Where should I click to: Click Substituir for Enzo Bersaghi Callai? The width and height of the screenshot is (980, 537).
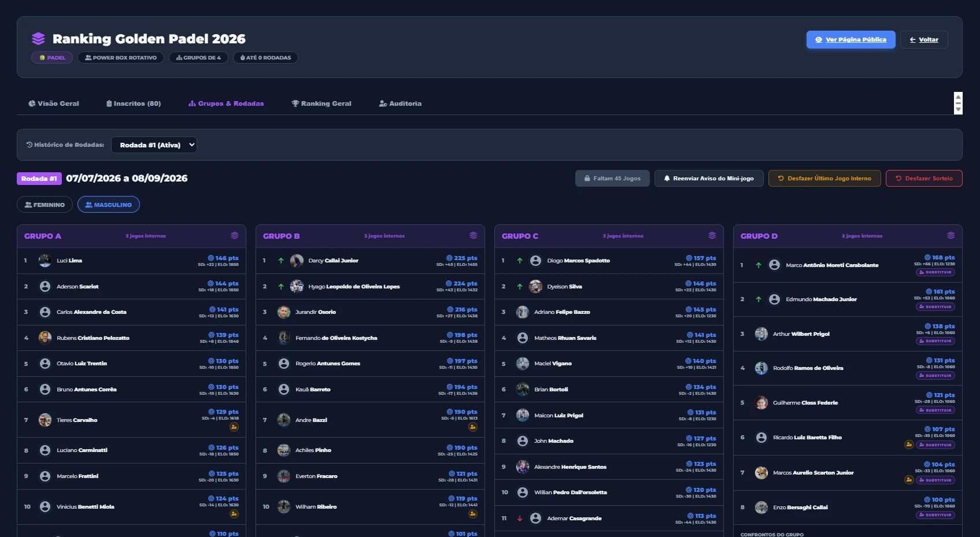tap(935, 515)
